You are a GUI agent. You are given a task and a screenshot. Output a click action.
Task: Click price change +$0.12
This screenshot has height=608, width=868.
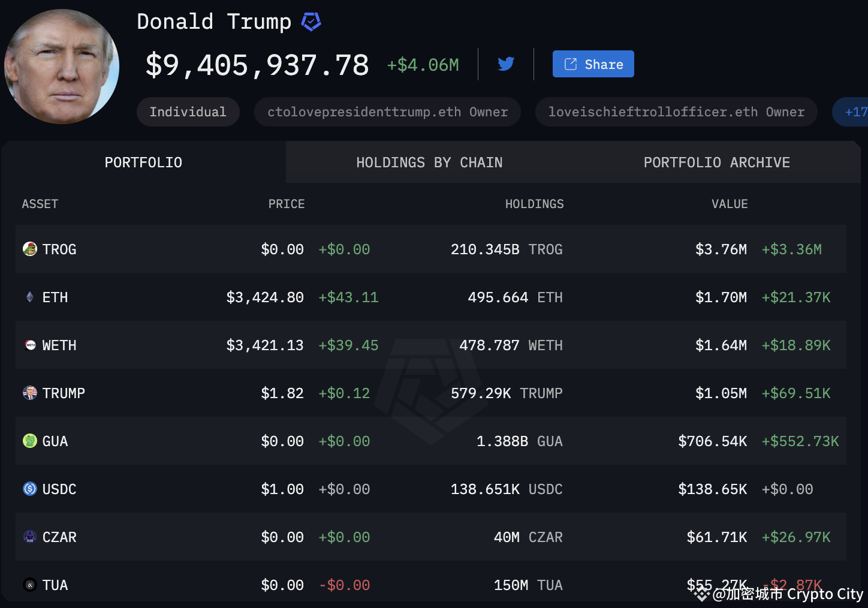[x=344, y=393]
